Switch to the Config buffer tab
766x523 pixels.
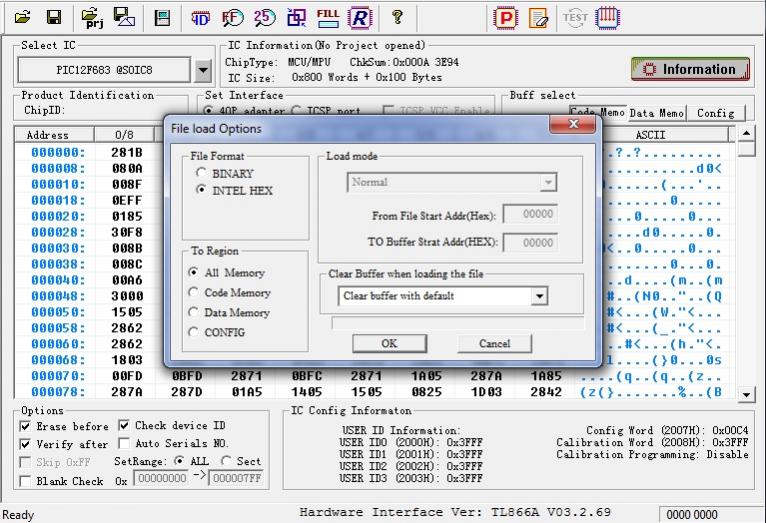(715, 113)
